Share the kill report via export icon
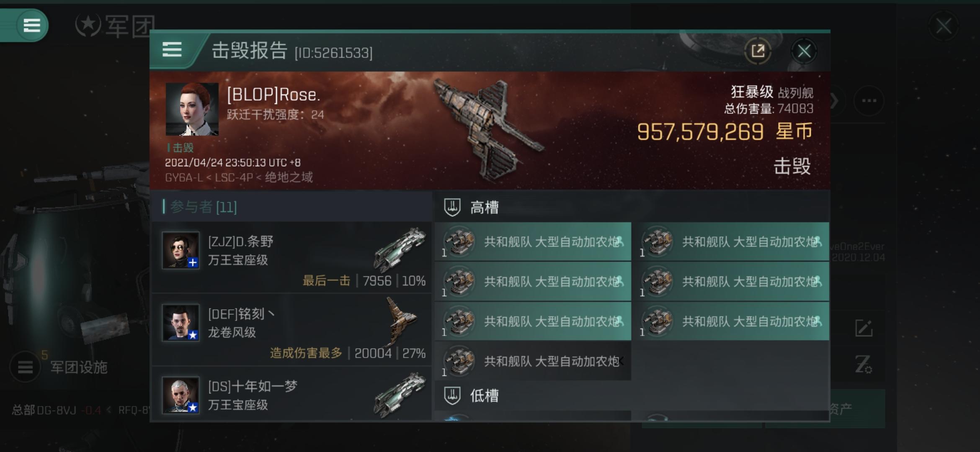980x452 pixels. (x=758, y=51)
